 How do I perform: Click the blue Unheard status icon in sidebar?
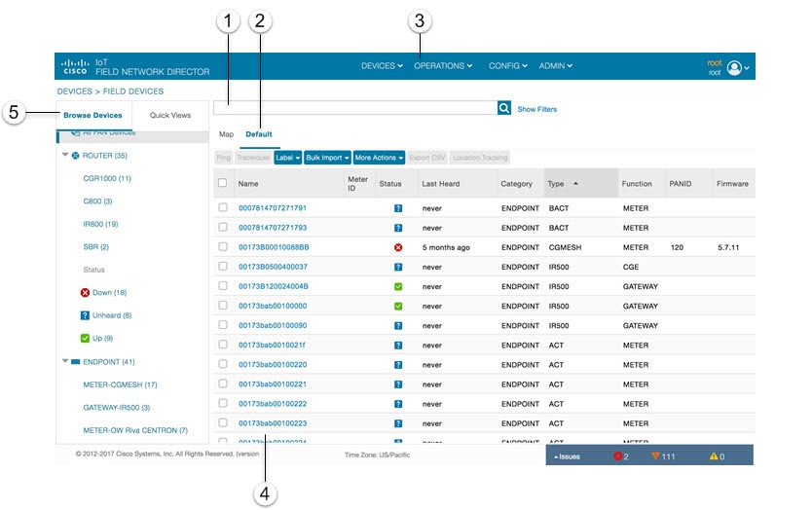click(x=85, y=315)
